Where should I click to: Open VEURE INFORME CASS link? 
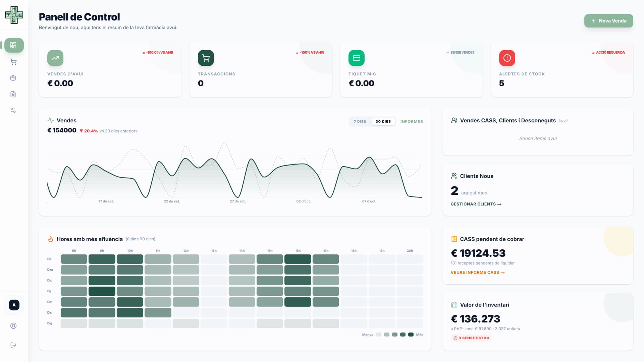pyautogui.click(x=478, y=273)
